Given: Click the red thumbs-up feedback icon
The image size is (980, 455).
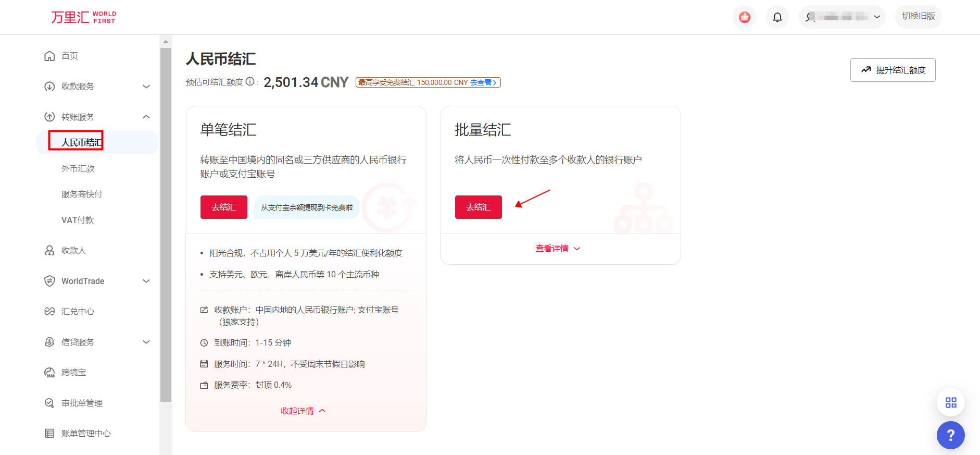Looking at the screenshot, I should (x=745, y=17).
